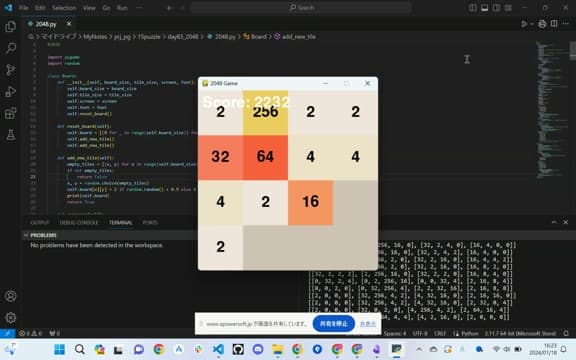Viewport: 576px width, 360px height.
Task: Open the Accounts menu in the activity bar
Action: (x=11, y=296)
